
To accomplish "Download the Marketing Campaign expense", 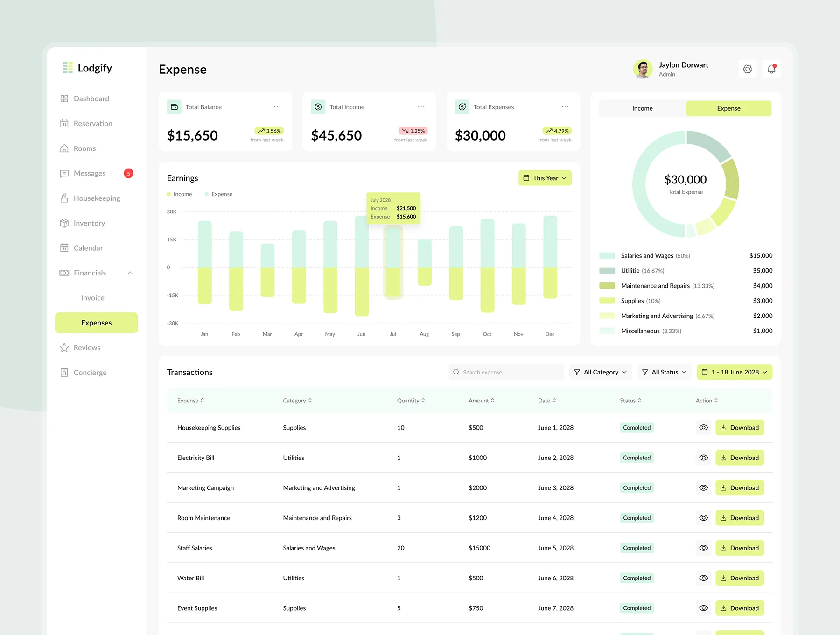I will pos(740,487).
